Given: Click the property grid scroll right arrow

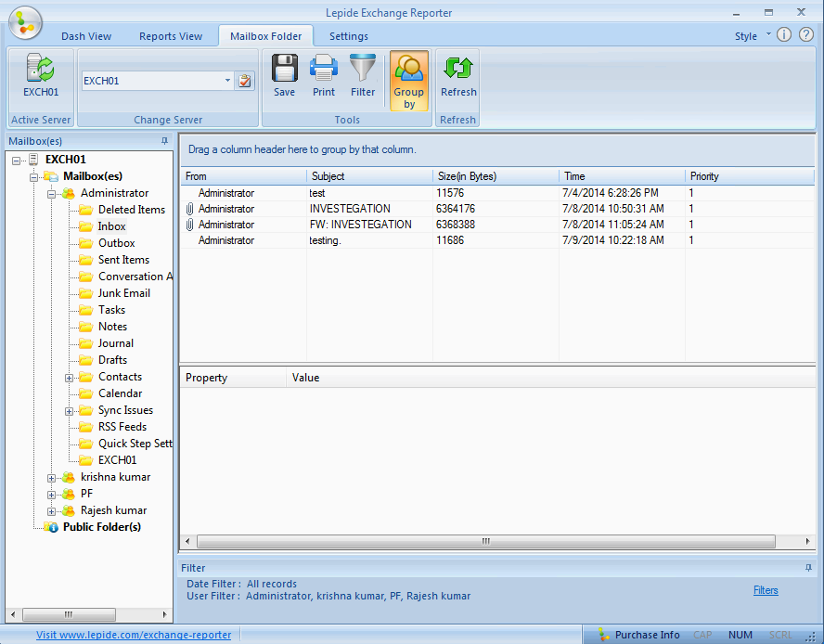Looking at the screenshot, I should [807, 541].
